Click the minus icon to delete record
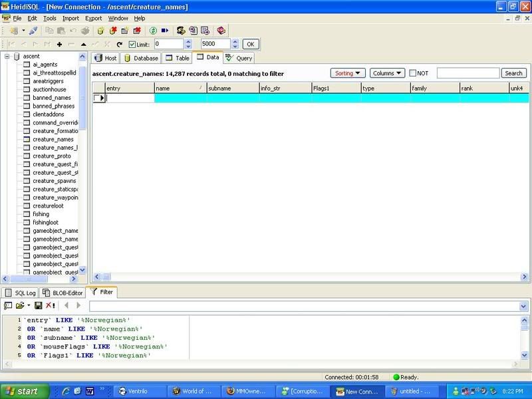 click(71, 45)
